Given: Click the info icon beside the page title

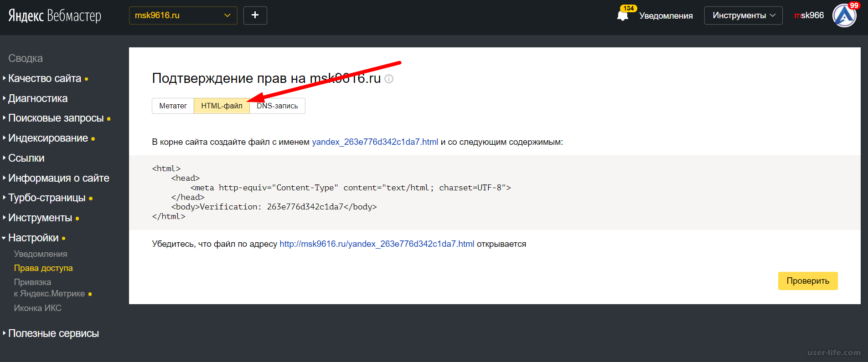Looking at the screenshot, I should [389, 79].
